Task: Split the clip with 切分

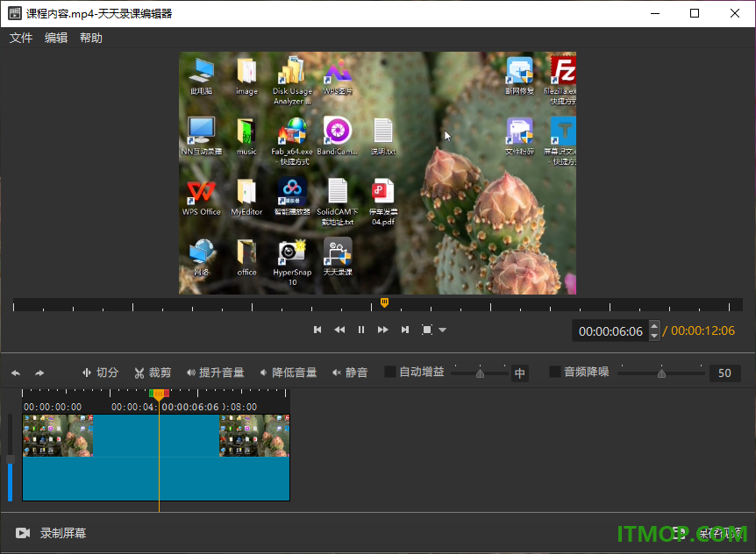Action: (x=100, y=373)
